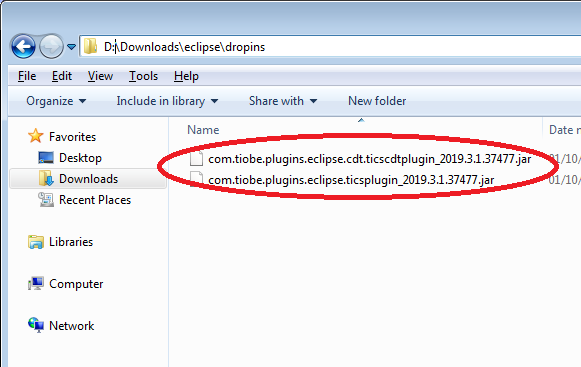Select Network in navigation pane
The width and height of the screenshot is (581, 367).
click(72, 326)
